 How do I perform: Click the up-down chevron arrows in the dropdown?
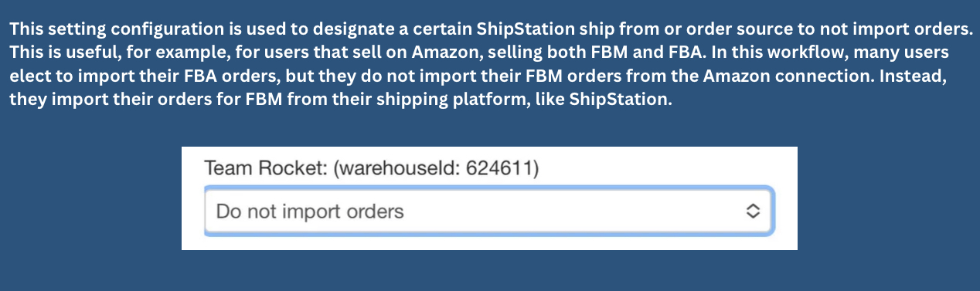coord(753,211)
